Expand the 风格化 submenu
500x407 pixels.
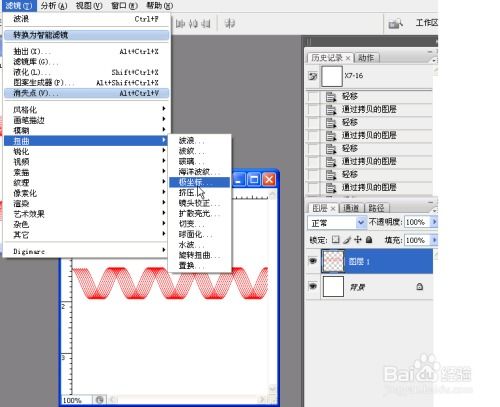tap(87, 109)
